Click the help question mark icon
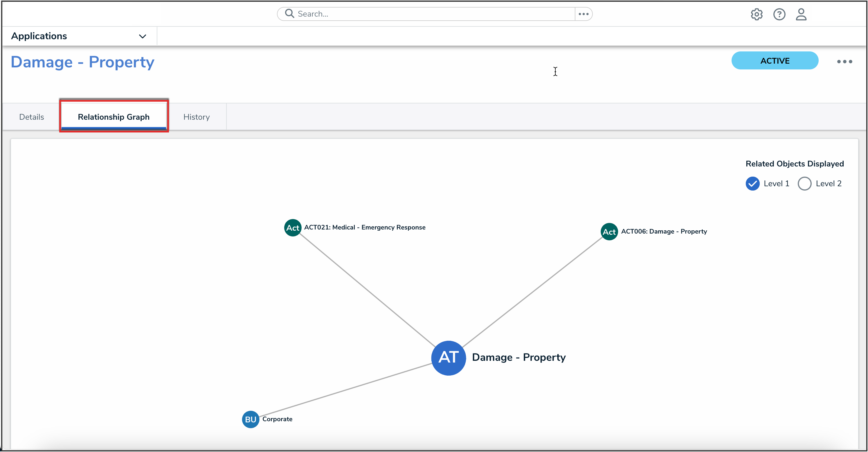This screenshot has height=452, width=868. click(x=779, y=14)
